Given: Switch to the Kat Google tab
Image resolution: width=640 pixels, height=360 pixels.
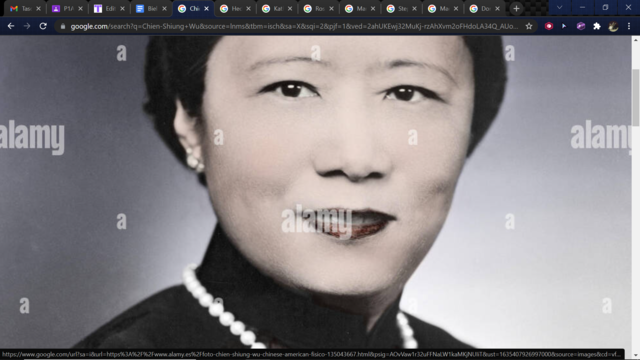Looking at the screenshot, I should coord(273,9).
